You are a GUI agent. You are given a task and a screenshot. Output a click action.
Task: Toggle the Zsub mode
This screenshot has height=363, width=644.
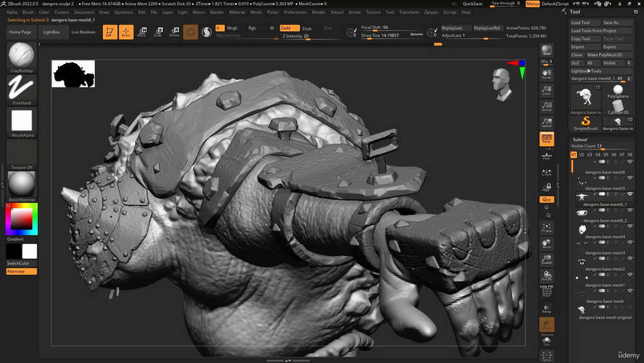point(307,28)
